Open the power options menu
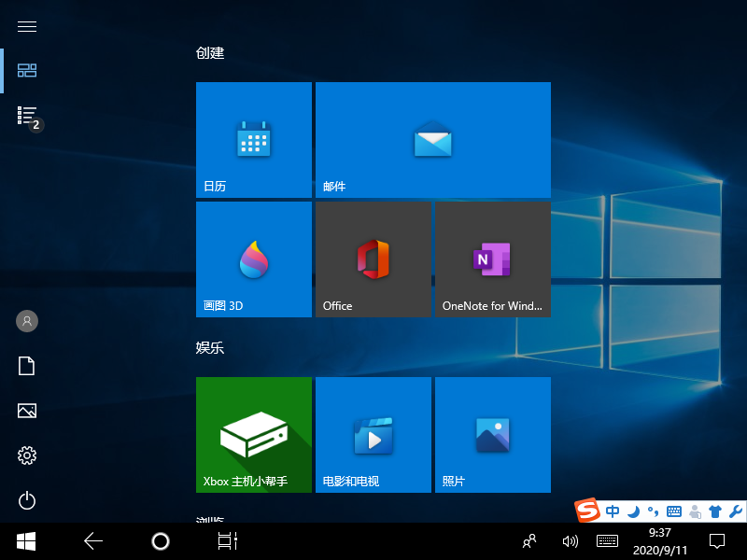This screenshot has height=560, width=747. coord(27,501)
